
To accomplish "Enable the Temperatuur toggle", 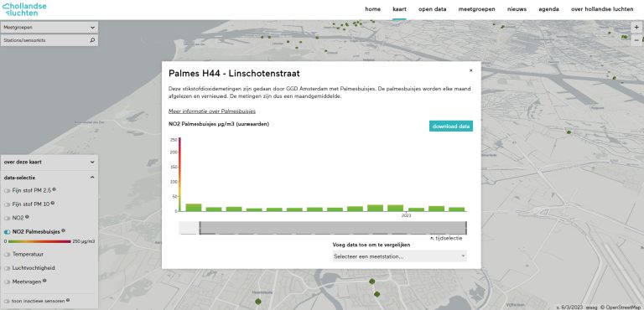I will (x=8, y=255).
